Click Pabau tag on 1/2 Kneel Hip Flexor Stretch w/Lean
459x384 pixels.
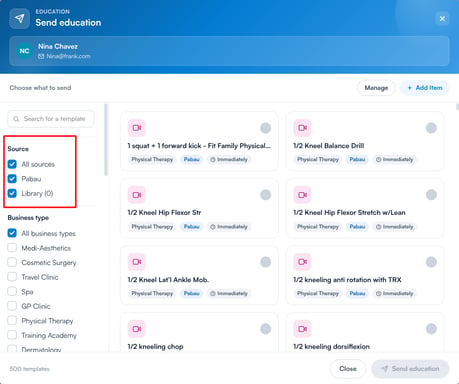point(357,227)
